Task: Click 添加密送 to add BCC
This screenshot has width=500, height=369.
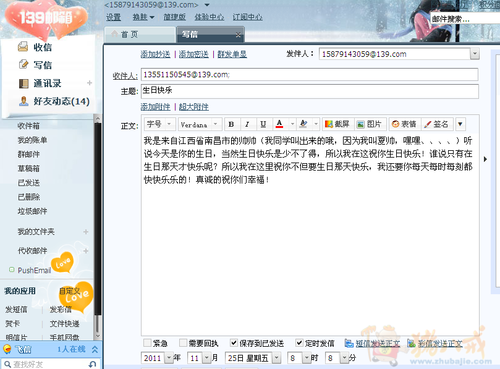Action: (x=194, y=54)
